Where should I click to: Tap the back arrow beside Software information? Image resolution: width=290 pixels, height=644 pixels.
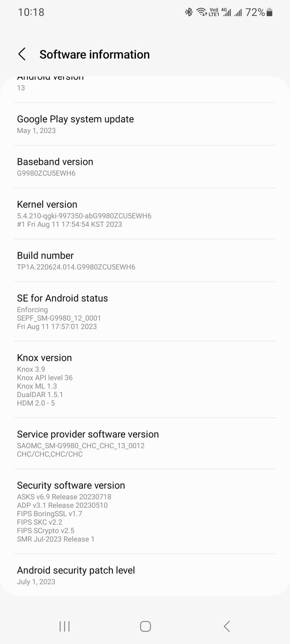pyautogui.click(x=22, y=54)
